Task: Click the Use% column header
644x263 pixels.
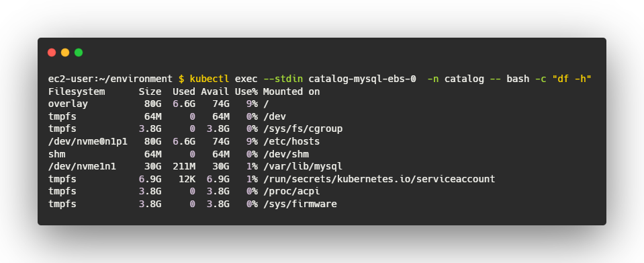Action: click(246, 91)
